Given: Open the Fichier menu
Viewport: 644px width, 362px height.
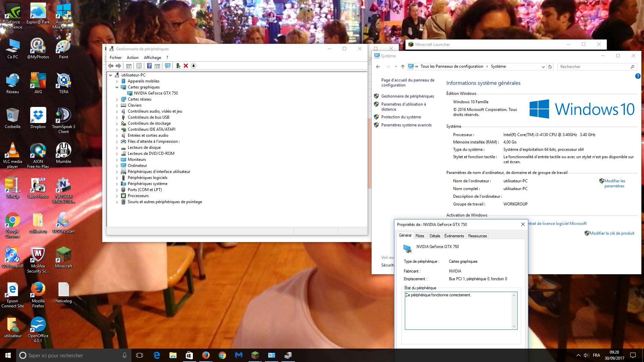Looking at the screenshot, I should click(115, 58).
